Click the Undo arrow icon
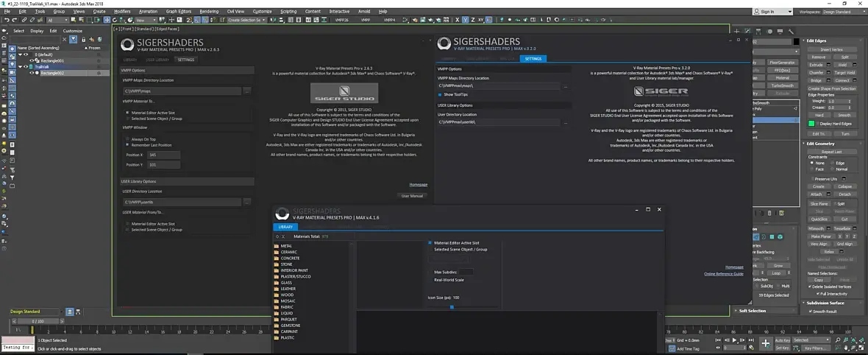The width and height of the screenshot is (868, 355). (x=5, y=21)
